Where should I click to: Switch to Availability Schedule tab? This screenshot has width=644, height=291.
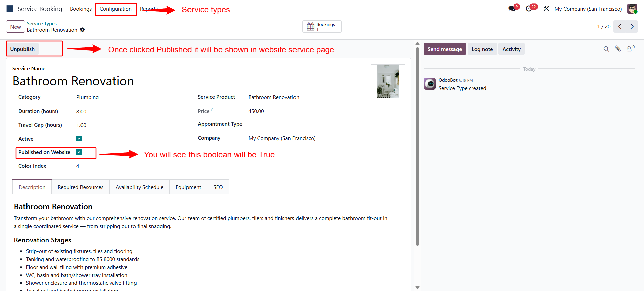click(140, 187)
